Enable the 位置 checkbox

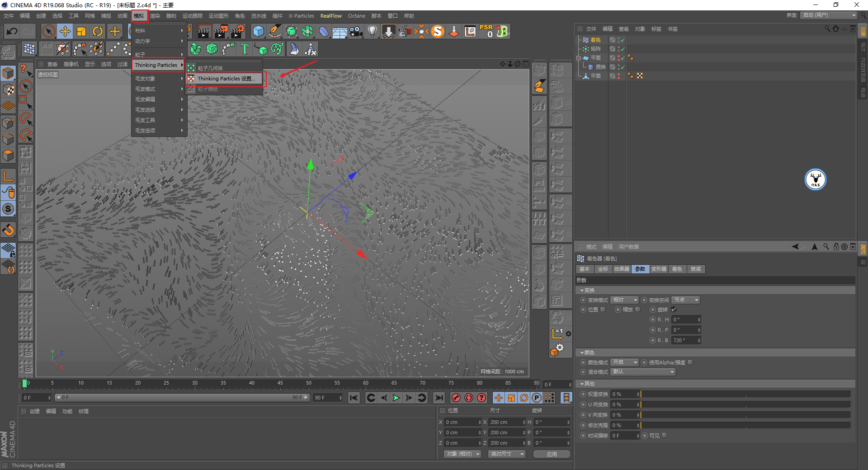click(x=603, y=309)
